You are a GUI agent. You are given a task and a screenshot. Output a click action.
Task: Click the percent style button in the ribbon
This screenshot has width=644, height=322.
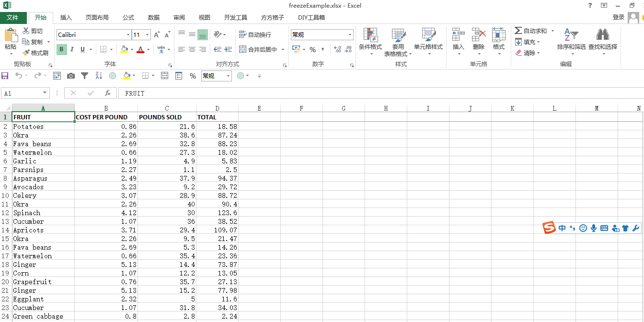312,49
